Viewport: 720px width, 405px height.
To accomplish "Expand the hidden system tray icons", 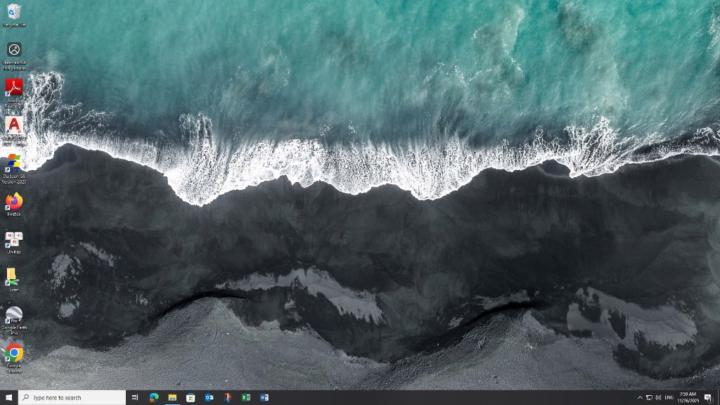I will tap(639, 397).
